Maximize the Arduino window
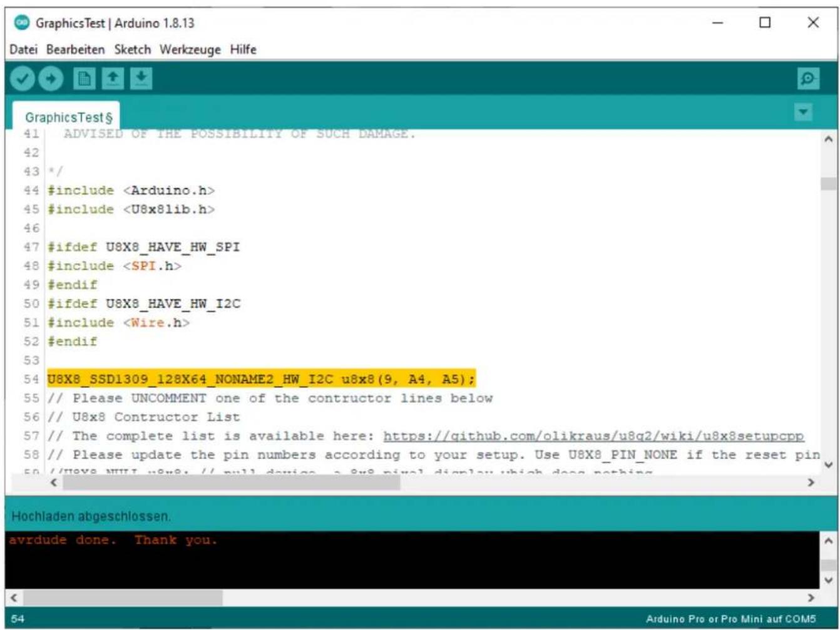This screenshot has width=840, height=630. click(765, 23)
